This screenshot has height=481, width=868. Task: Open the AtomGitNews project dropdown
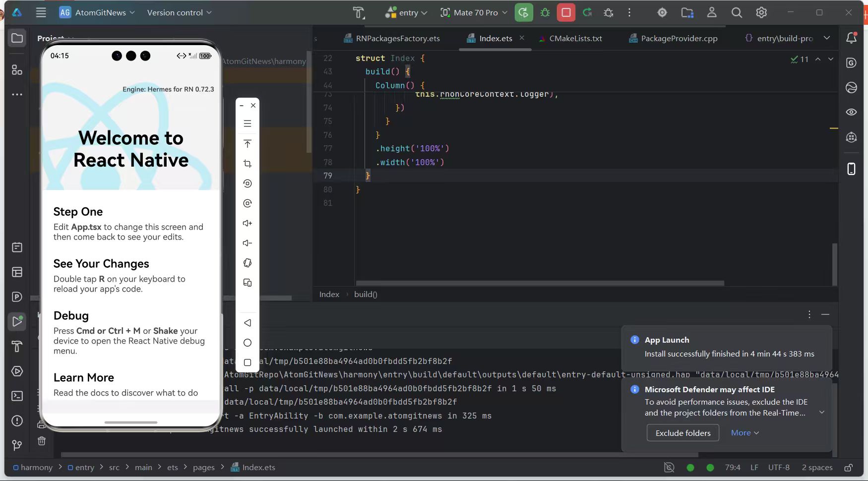(x=97, y=12)
